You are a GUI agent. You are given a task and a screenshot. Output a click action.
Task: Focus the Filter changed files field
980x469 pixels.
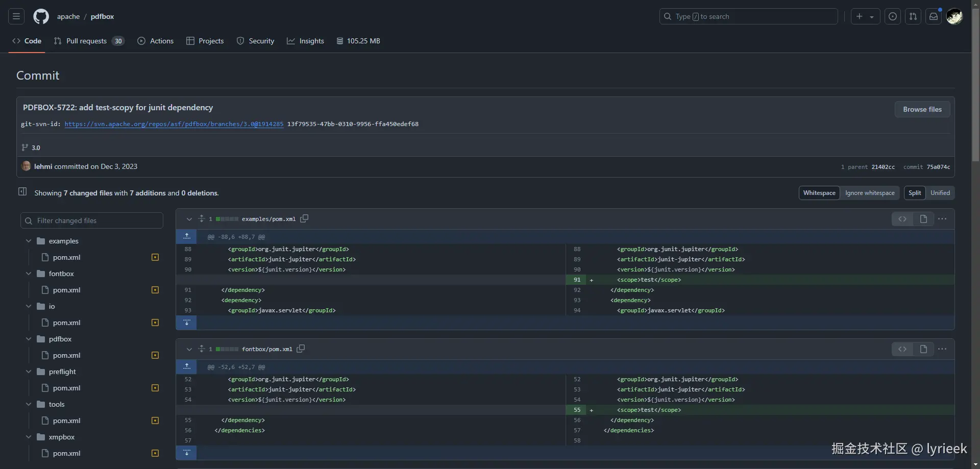pos(92,220)
